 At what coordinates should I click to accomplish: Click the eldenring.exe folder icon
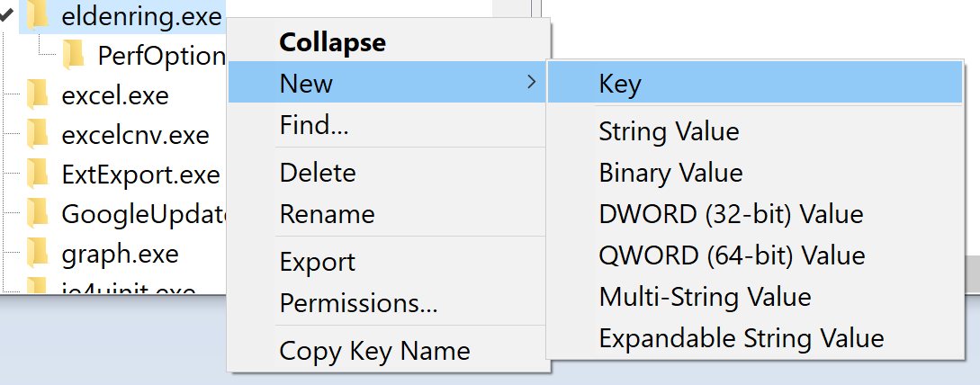click(x=36, y=15)
